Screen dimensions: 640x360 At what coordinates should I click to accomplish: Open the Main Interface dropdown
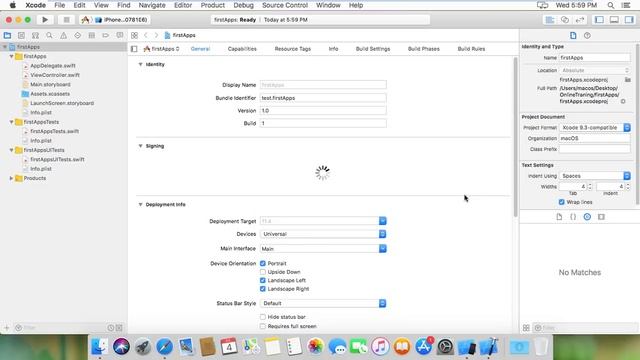click(382, 249)
